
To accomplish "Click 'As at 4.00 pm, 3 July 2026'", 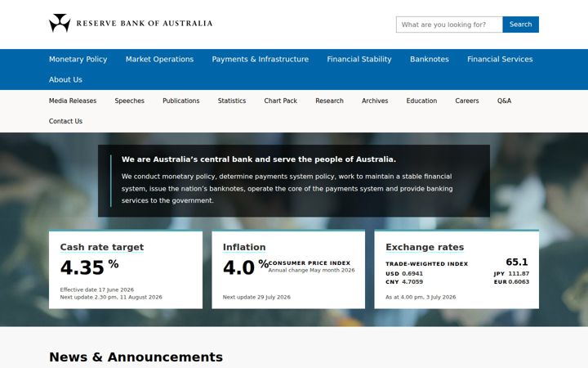I will click(421, 297).
